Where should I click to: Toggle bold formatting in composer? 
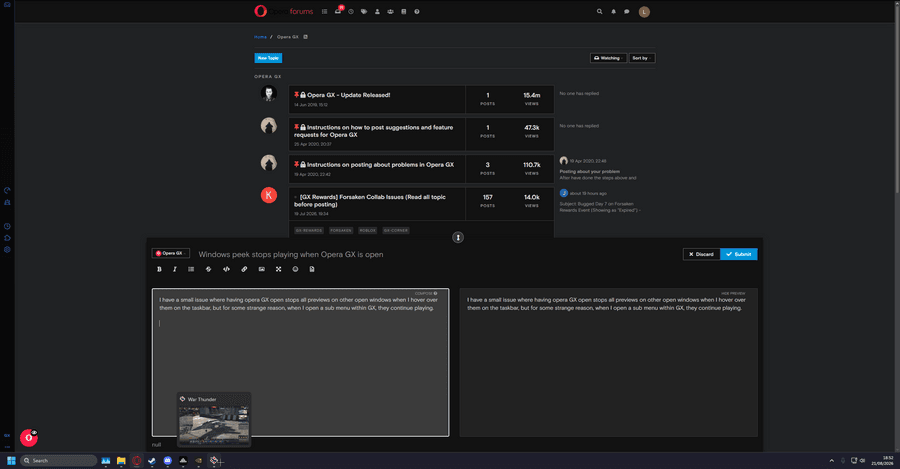[x=159, y=269]
